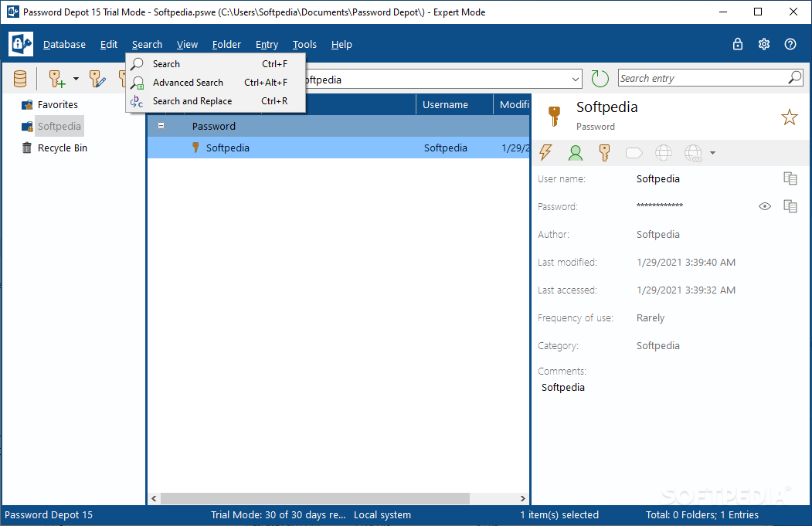Screen dimensions: 812x526
Task: Click the Softpedia comments text
Action: pos(563,388)
